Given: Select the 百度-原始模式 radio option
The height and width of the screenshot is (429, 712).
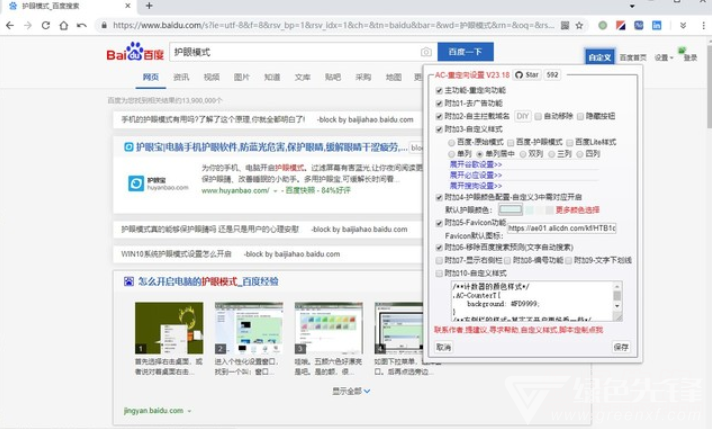Looking at the screenshot, I should (451, 143).
